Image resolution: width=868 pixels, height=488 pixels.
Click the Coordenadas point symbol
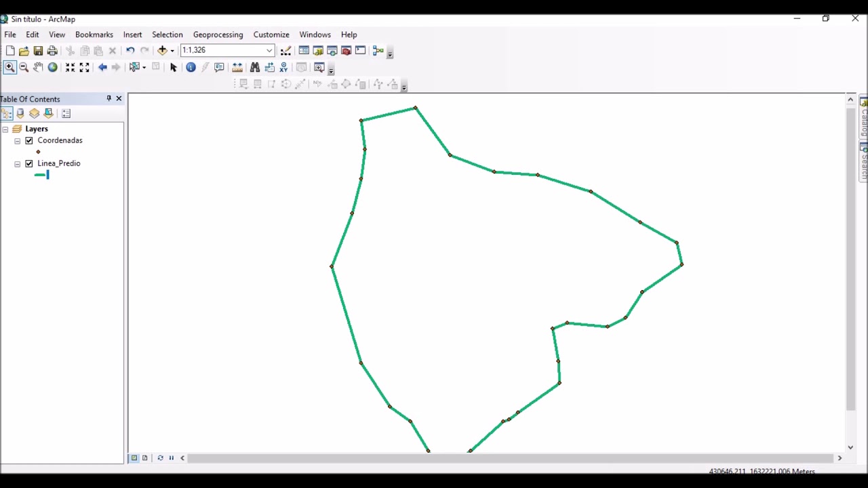[38, 152]
